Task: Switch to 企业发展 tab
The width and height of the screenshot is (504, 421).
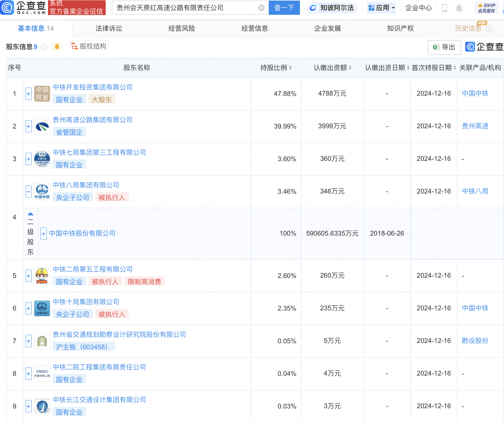Action: [x=328, y=28]
